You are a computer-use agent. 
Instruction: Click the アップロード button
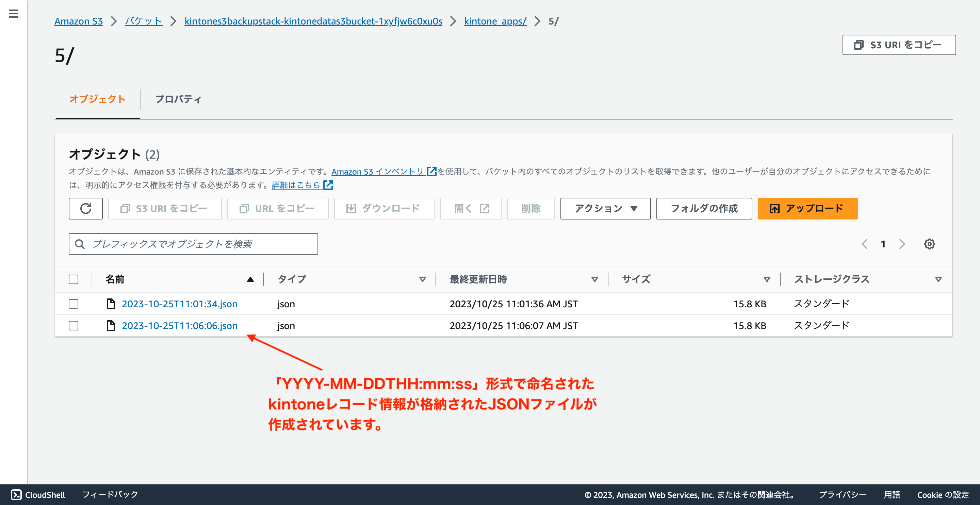808,209
